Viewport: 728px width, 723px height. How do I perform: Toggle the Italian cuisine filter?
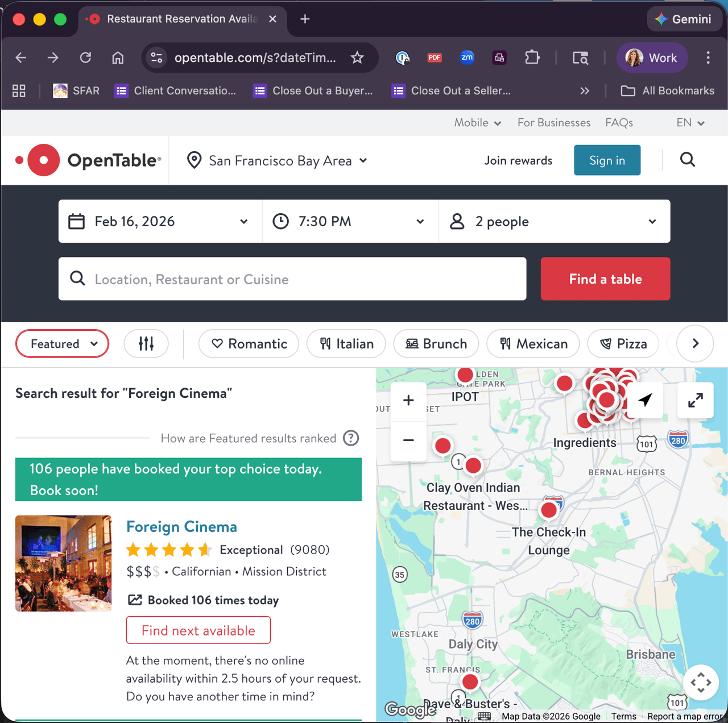pyautogui.click(x=346, y=344)
